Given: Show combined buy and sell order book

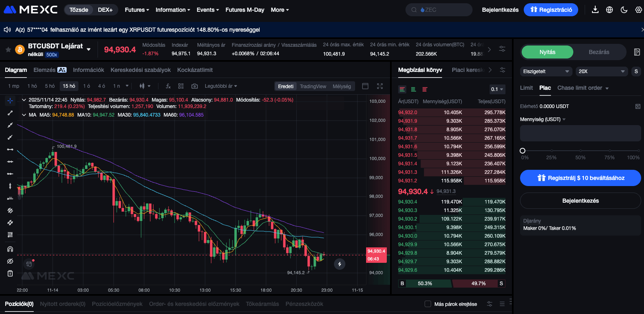Looking at the screenshot, I should (402, 89).
